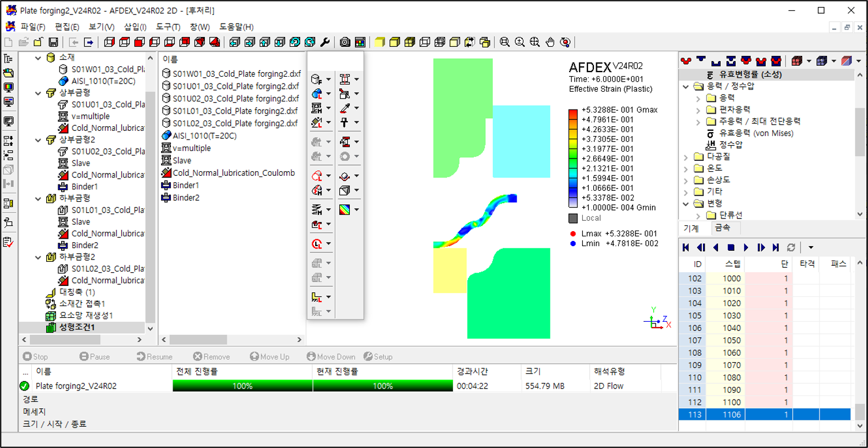Image resolution: width=868 pixels, height=448 pixels.
Task: Collapse the 상부금형2 tree node
Action: tap(39, 140)
